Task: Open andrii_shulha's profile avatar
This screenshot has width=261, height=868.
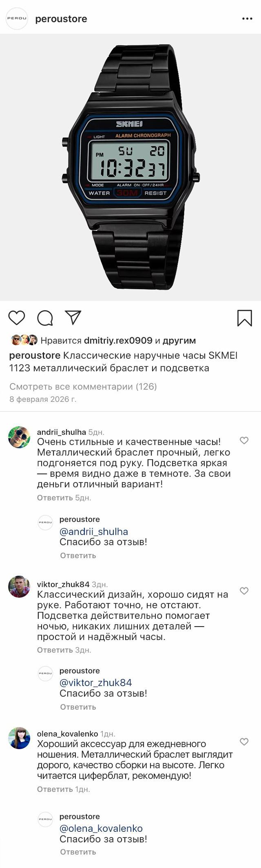Action: pos(19,437)
